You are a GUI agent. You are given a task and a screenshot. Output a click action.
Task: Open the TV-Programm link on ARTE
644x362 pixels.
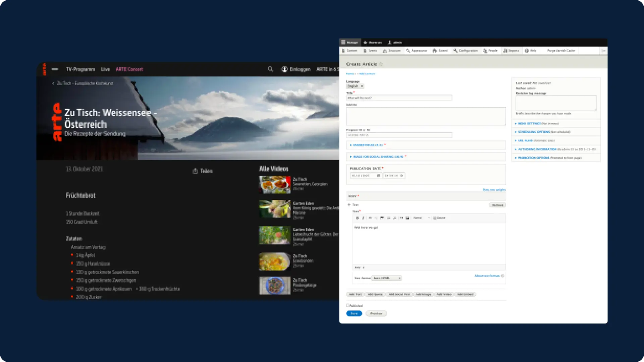click(x=80, y=69)
